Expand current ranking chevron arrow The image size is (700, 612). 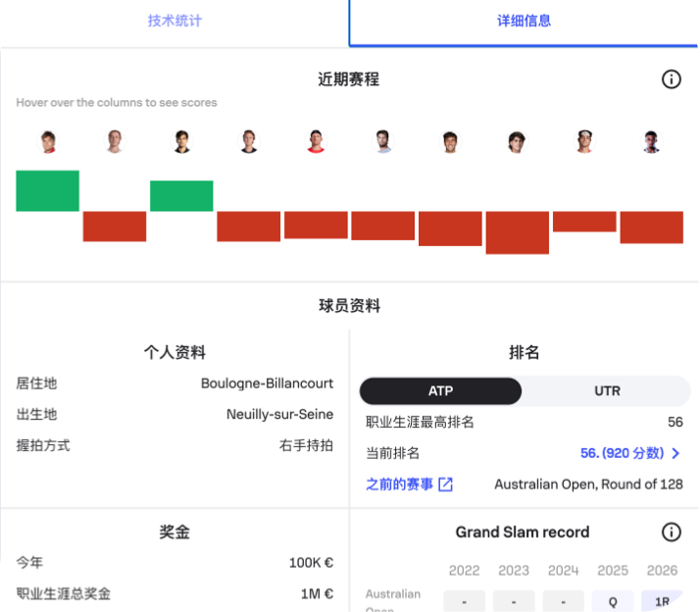tap(675, 453)
